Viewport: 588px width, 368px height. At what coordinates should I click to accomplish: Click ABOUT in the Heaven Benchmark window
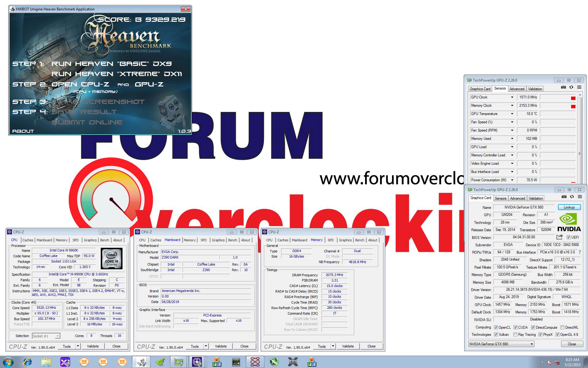(x=23, y=131)
